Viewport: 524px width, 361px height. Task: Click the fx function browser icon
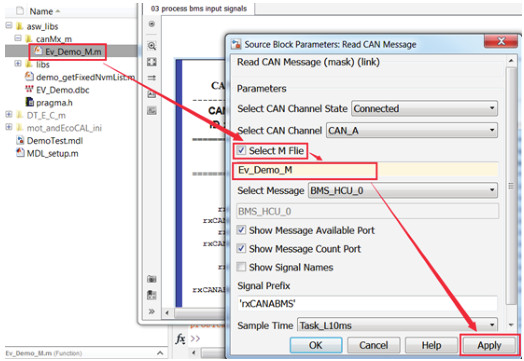coord(180,339)
